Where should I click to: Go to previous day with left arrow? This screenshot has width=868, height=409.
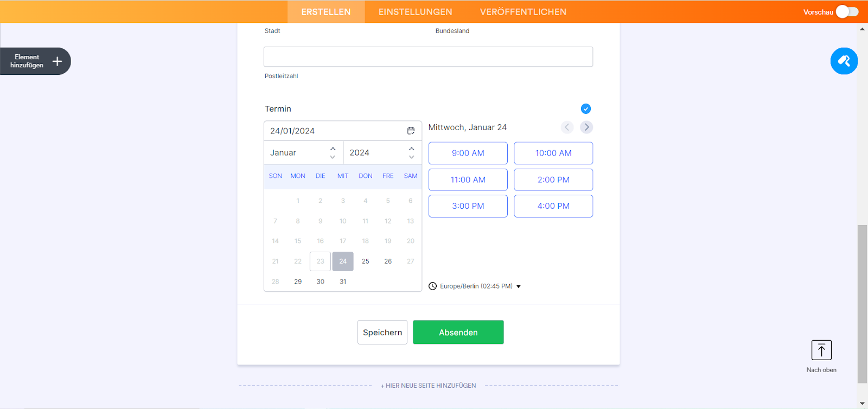coord(567,127)
